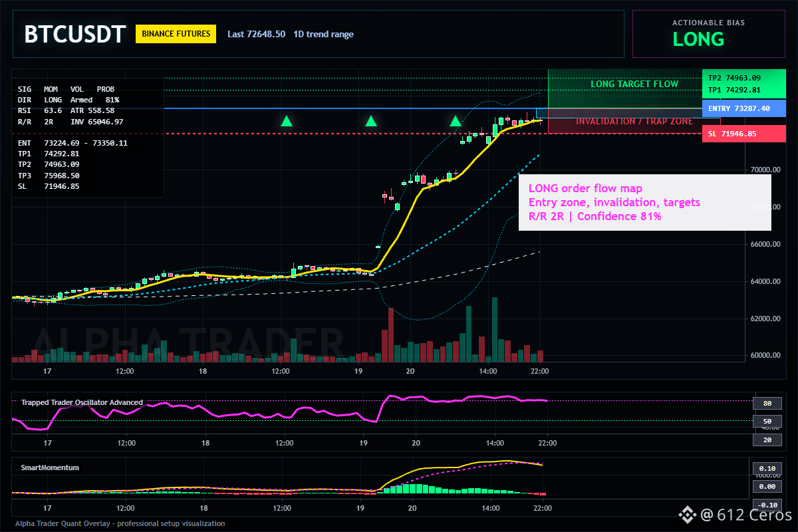798x532 pixels.
Task: Click the BTCUSDT symbol title
Action: 74,35
